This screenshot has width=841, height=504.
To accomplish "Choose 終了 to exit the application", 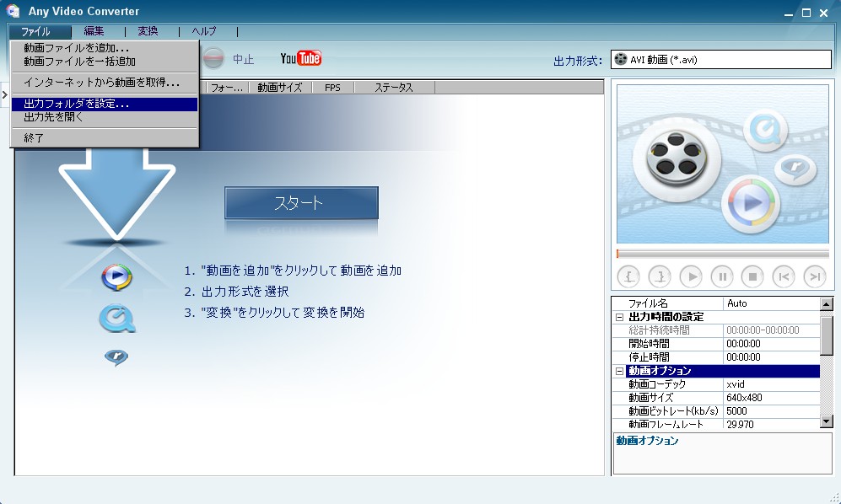I will coord(105,138).
